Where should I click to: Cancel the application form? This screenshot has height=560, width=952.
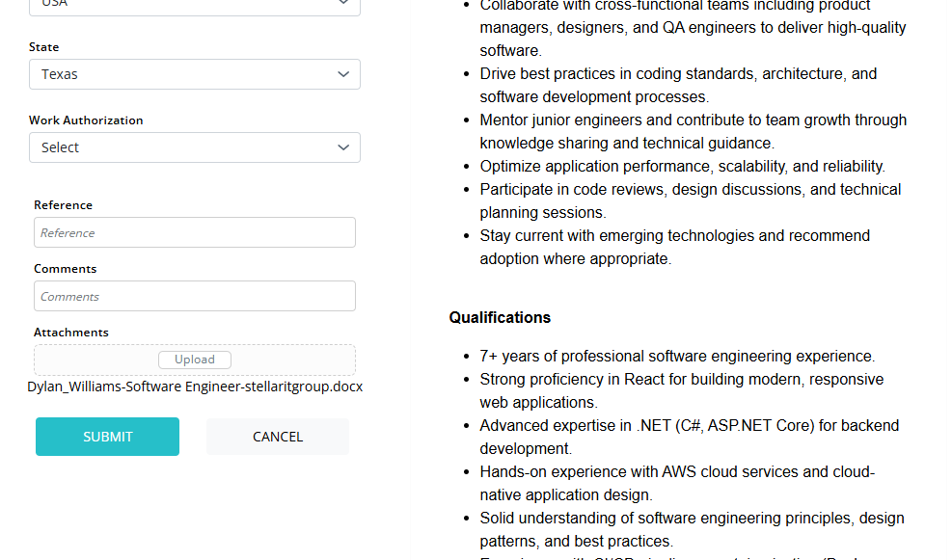tap(278, 437)
